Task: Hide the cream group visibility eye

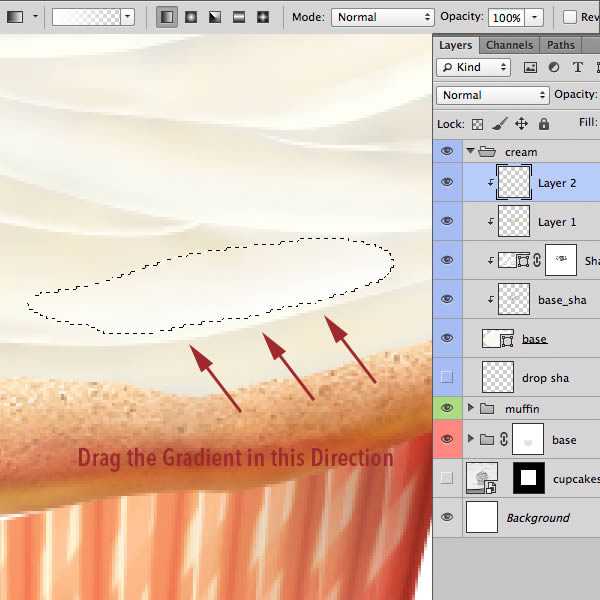Action: 447,151
